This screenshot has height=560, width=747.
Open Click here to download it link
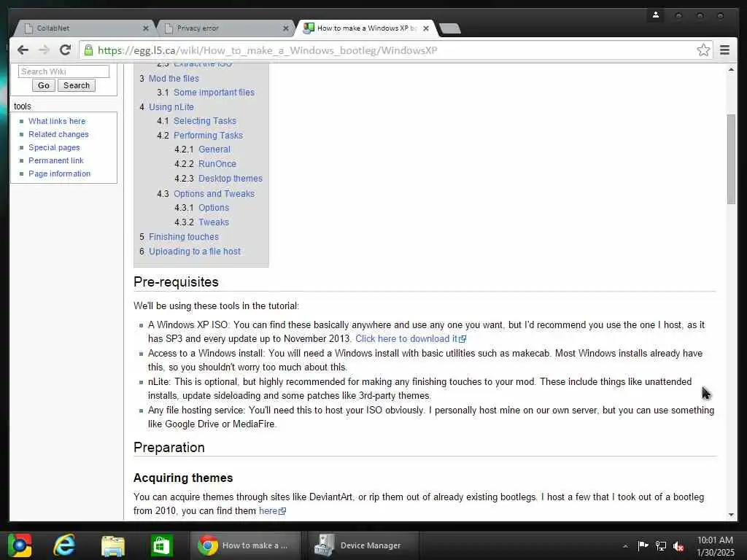coord(411,338)
